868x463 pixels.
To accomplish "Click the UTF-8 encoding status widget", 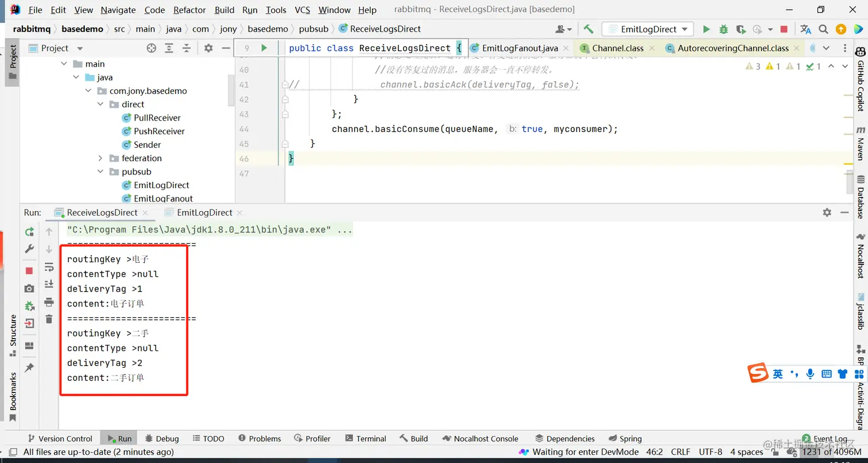I will tap(711, 452).
